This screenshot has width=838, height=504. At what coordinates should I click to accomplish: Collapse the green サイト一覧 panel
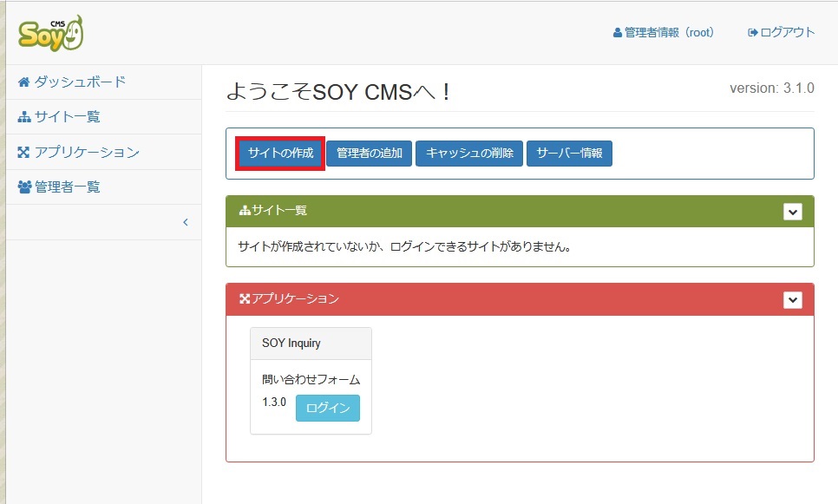pos(793,212)
